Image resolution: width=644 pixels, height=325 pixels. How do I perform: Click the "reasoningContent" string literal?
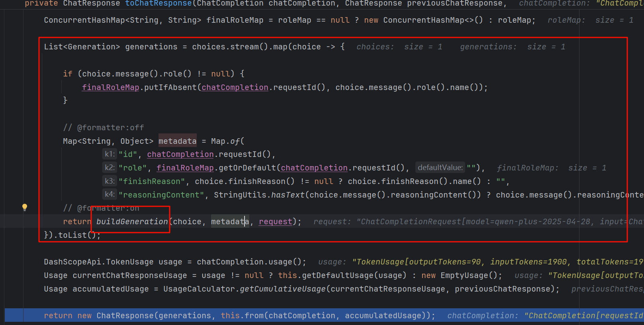click(161, 195)
